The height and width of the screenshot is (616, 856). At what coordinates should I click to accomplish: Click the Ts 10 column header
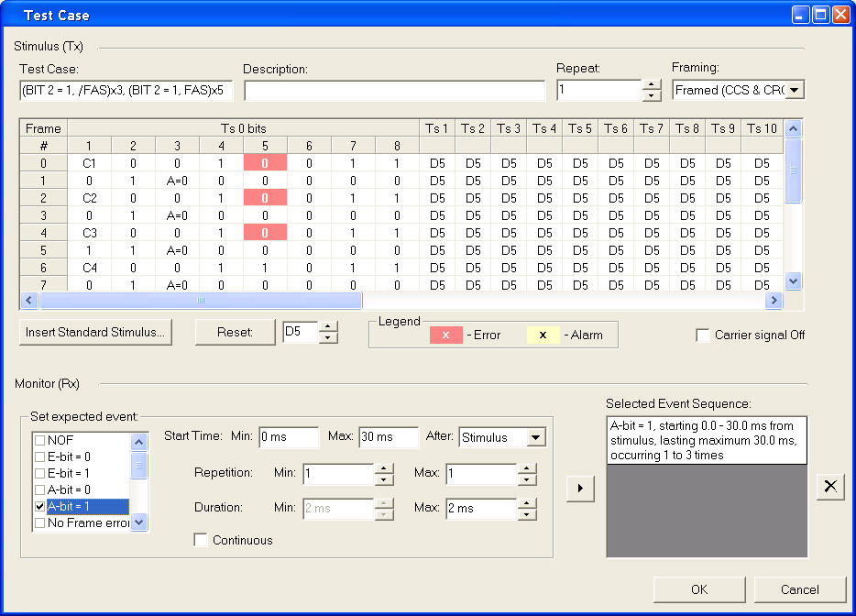(x=762, y=128)
